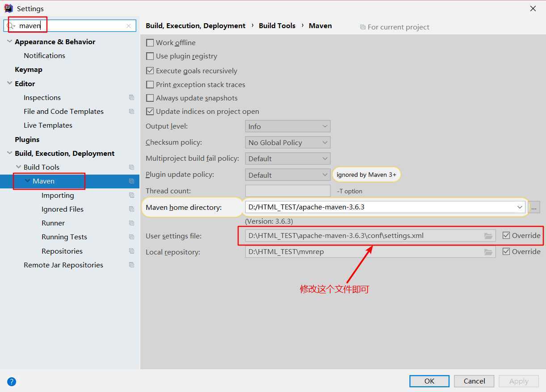546x392 pixels.
Task: Click project-level icon beside File and Code Templates
Action: 131,111
